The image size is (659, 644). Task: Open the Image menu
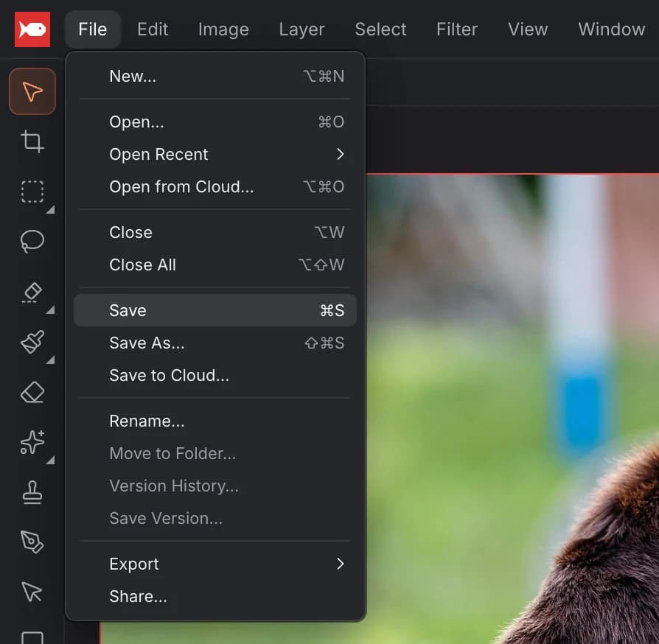(x=223, y=29)
